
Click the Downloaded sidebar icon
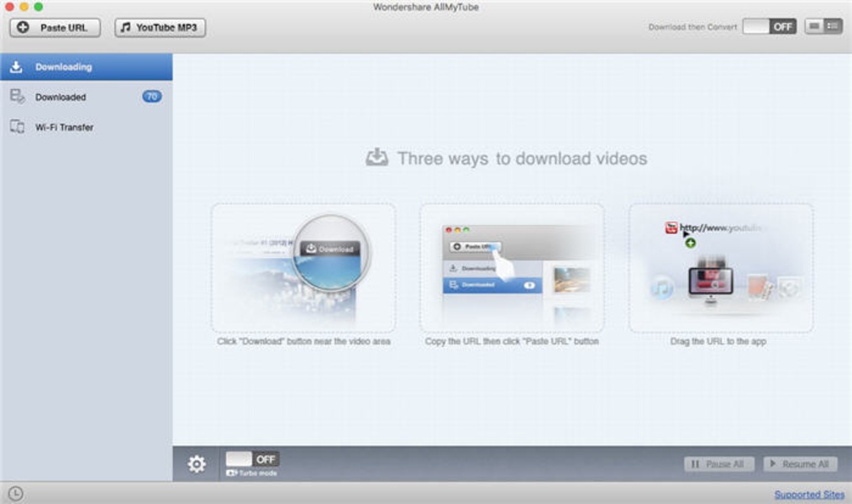(17, 97)
